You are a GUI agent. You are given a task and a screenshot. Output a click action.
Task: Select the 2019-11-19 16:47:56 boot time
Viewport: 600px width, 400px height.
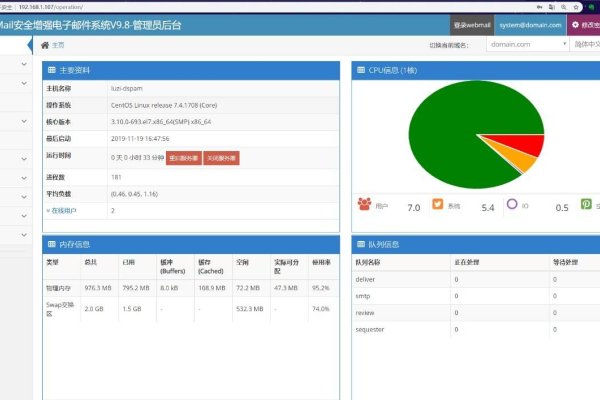tap(140, 139)
